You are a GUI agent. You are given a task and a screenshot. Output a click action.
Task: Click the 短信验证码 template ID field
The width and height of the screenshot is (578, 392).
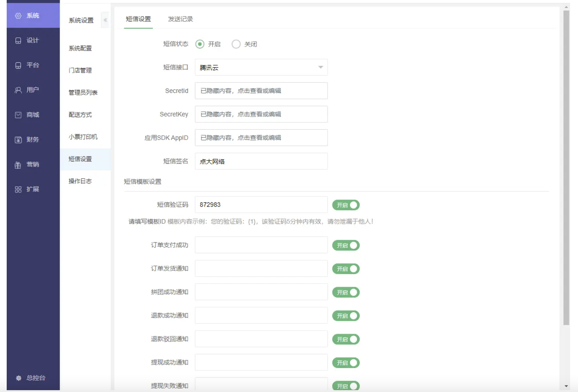pos(261,205)
